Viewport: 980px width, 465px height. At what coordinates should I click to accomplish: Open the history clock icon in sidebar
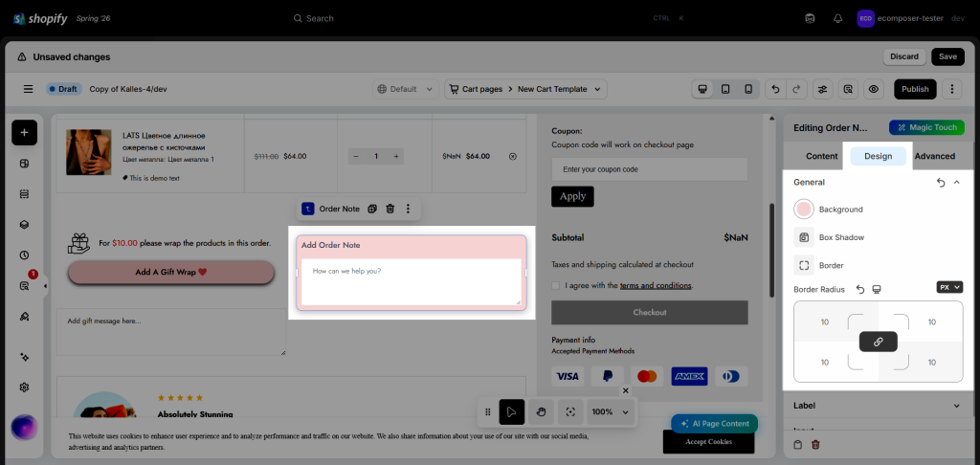24,255
